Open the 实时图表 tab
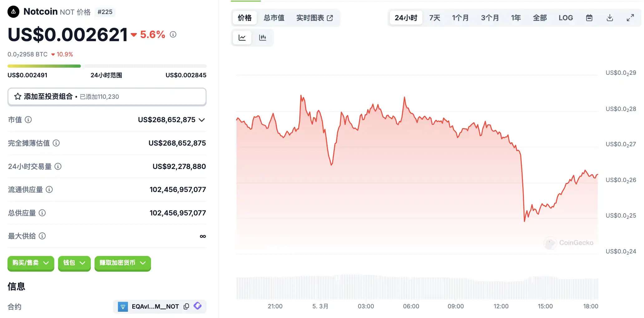The image size is (644, 318). point(315,18)
